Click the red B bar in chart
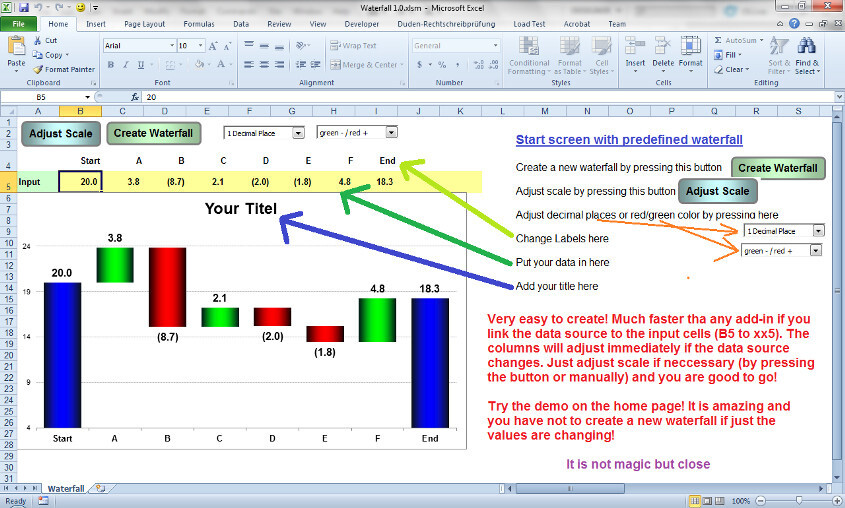845x508 pixels. [x=168, y=287]
